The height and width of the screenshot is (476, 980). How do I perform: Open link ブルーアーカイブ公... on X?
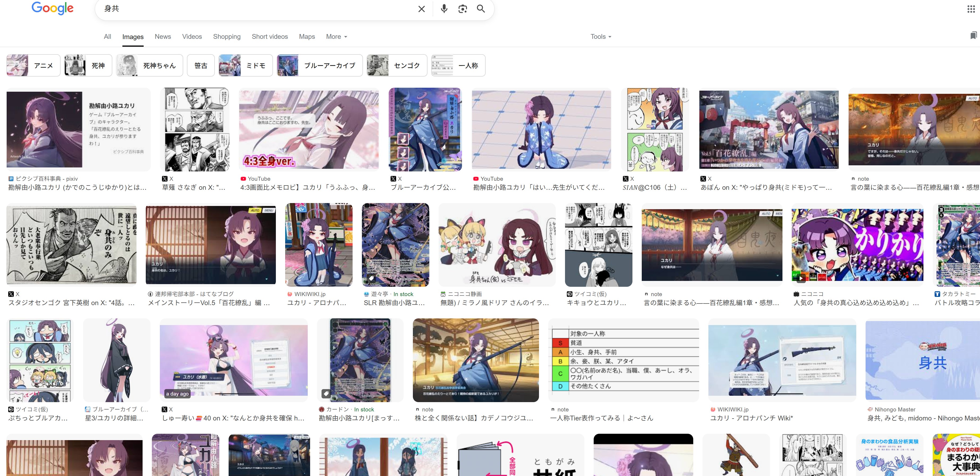[423, 187]
